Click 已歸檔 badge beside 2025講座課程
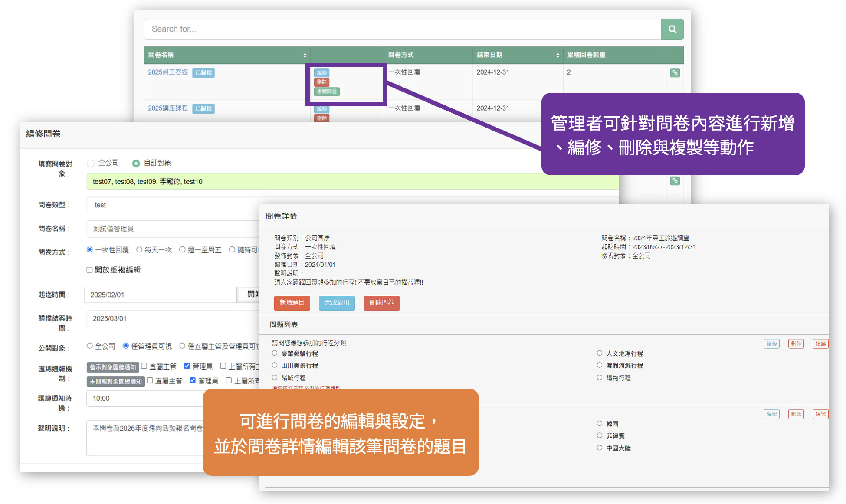The height and width of the screenshot is (504, 846). [203, 108]
